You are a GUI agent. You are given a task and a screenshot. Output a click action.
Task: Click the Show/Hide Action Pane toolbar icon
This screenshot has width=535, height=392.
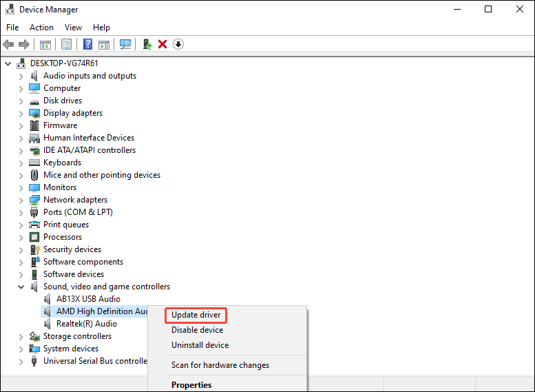104,44
